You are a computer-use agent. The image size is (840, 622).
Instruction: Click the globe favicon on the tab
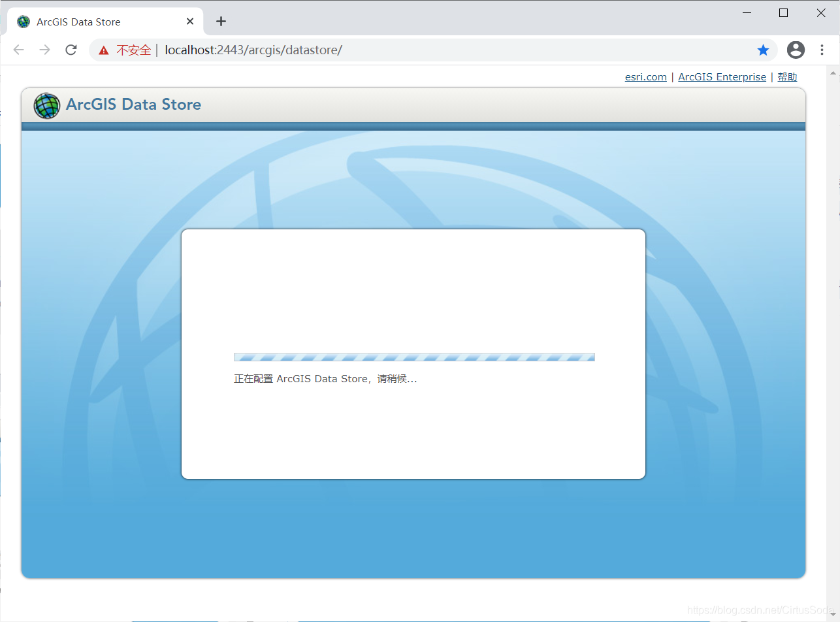tap(24, 22)
